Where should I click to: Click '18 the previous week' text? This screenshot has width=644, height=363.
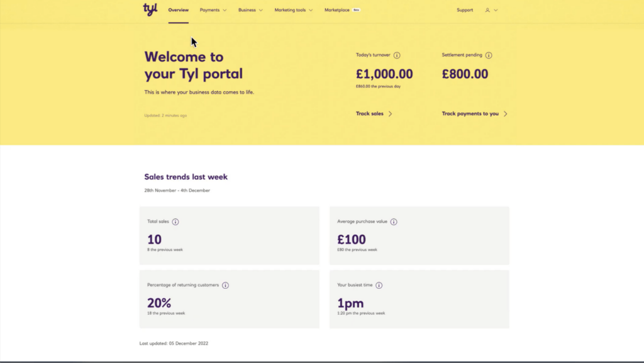[x=166, y=313]
